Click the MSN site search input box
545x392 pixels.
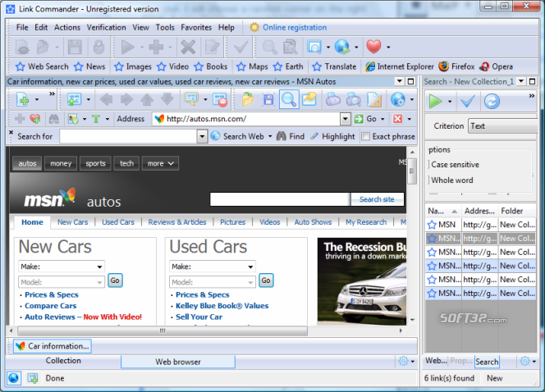[280, 199]
